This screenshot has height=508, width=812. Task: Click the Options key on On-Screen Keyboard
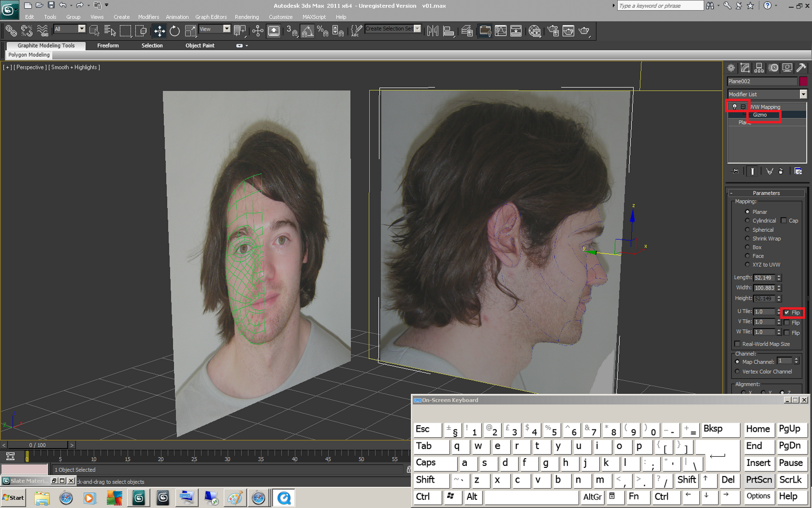point(759,496)
